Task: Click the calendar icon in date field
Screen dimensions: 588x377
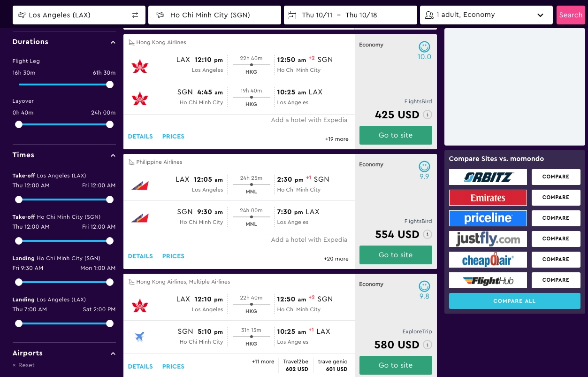Action: [292, 15]
